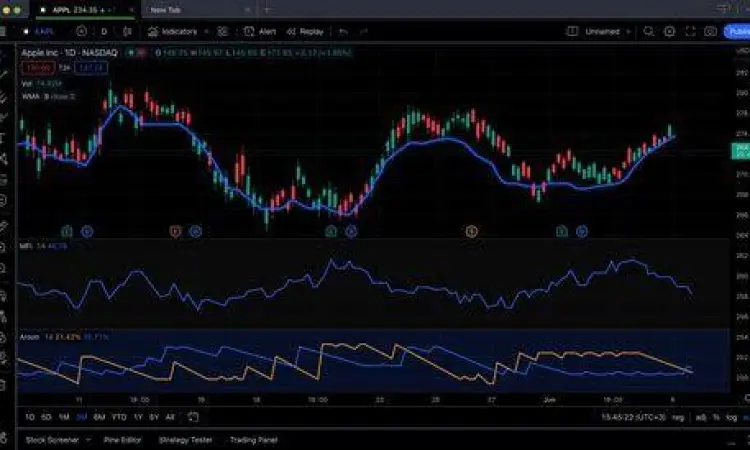Open the UTC timezone clock menu
Screen dimensions: 750x450
(633, 417)
